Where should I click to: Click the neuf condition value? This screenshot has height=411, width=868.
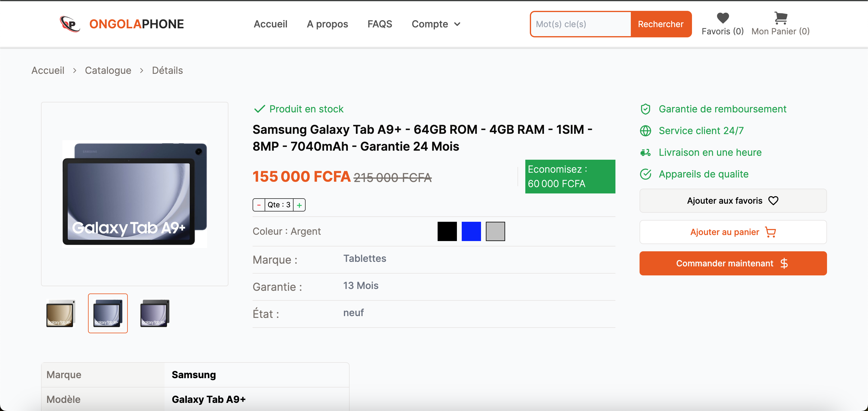pyautogui.click(x=354, y=313)
